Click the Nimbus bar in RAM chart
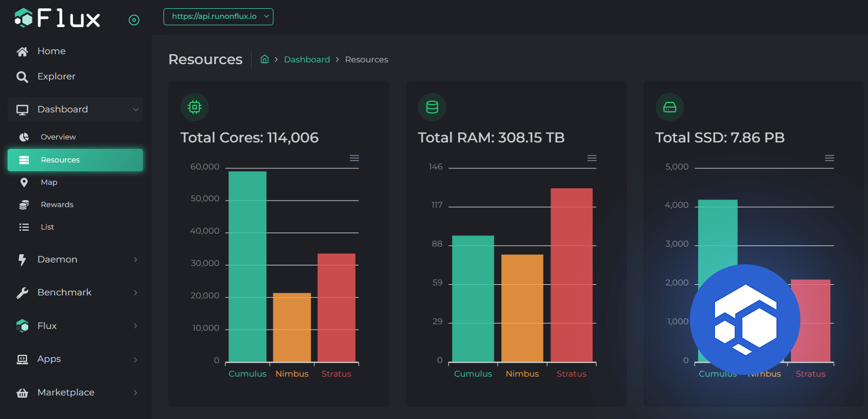Screen dimensions: 868x419 tap(522, 308)
